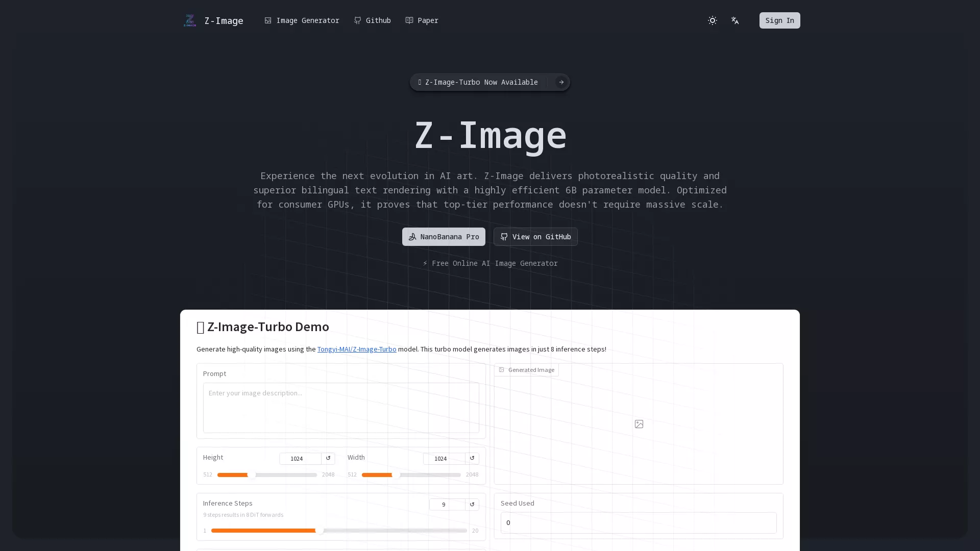Open the language translation icon
980x551 pixels.
pyautogui.click(x=735, y=20)
